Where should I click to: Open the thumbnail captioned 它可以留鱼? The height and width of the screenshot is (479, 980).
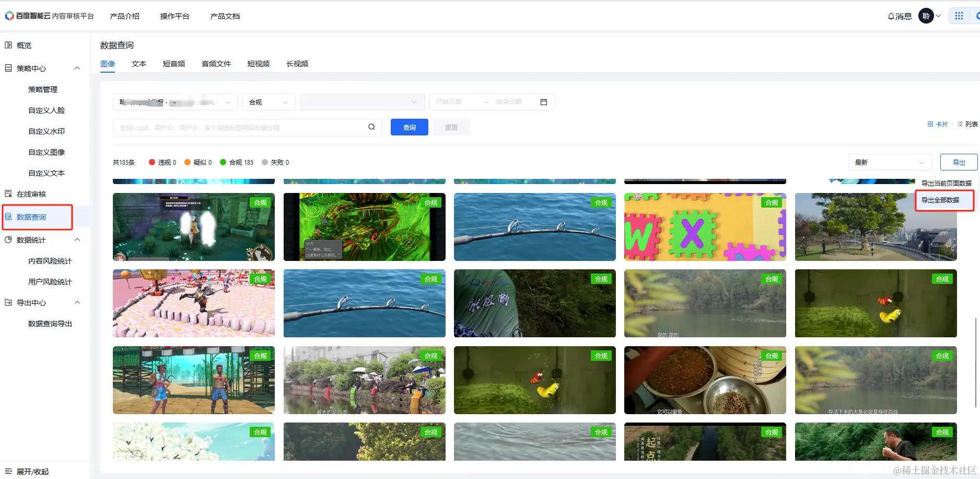coord(705,380)
